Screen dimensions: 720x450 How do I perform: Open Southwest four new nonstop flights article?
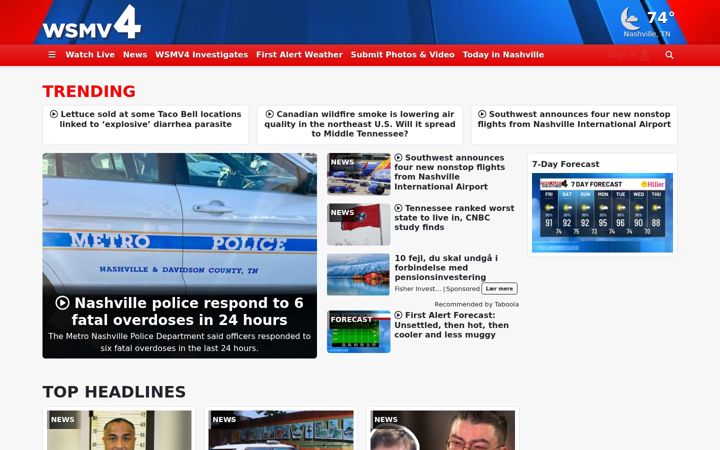[x=450, y=172]
